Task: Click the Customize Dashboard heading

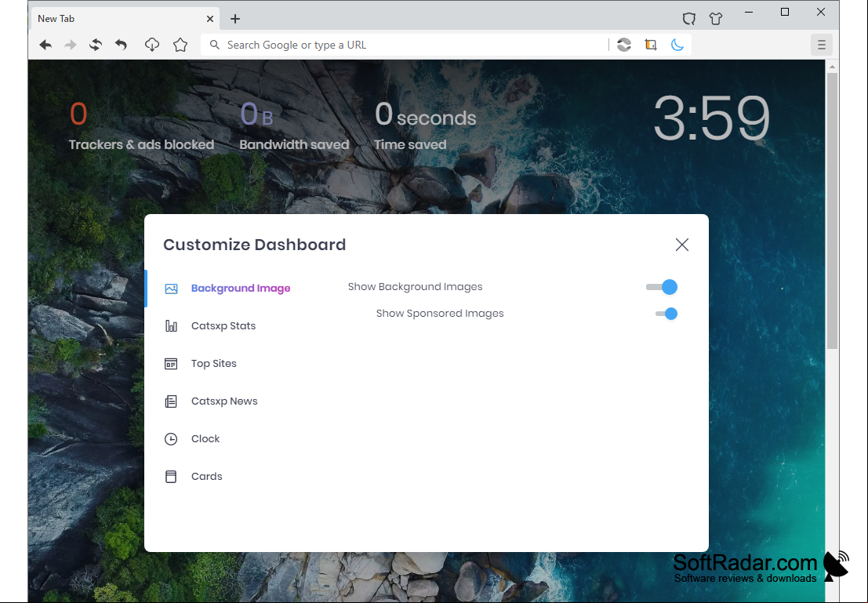Action: point(255,245)
